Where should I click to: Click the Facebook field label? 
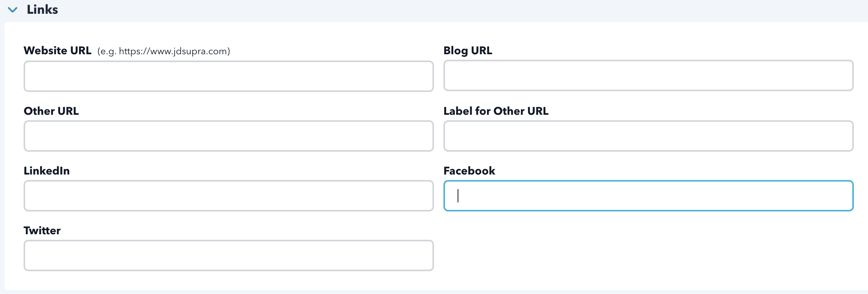coord(469,171)
